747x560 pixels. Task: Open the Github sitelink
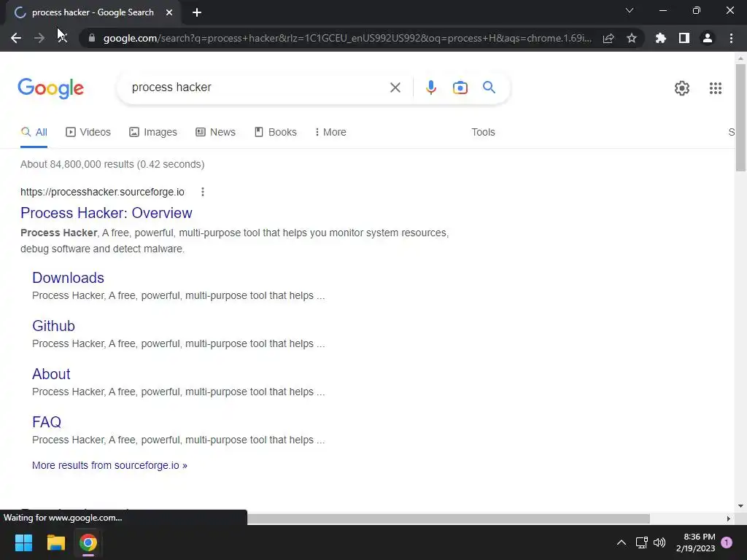[x=53, y=326]
